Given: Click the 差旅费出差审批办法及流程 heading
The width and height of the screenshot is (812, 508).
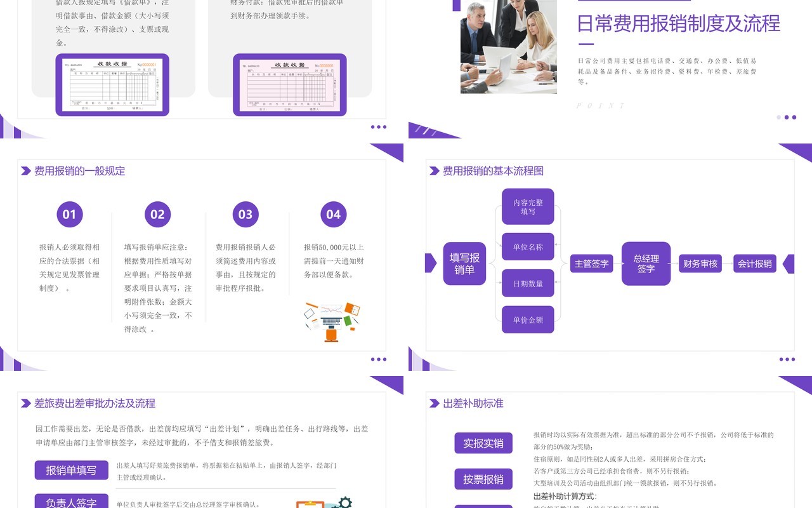Looking at the screenshot, I should coord(95,403).
